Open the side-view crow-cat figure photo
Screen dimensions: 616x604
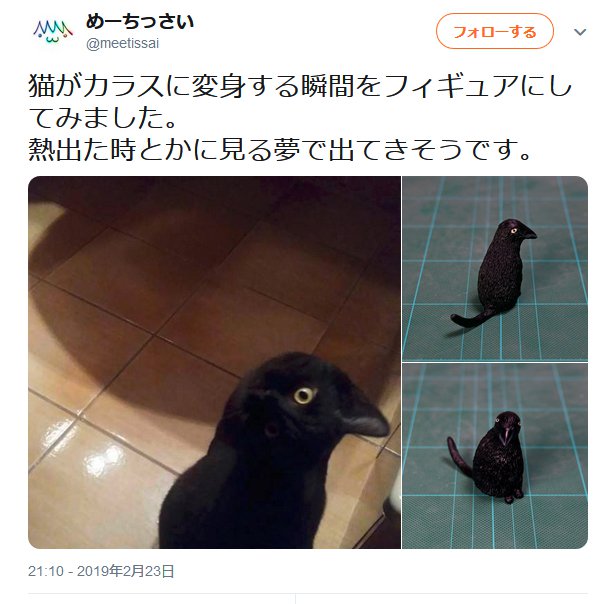[x=495, y=268]
